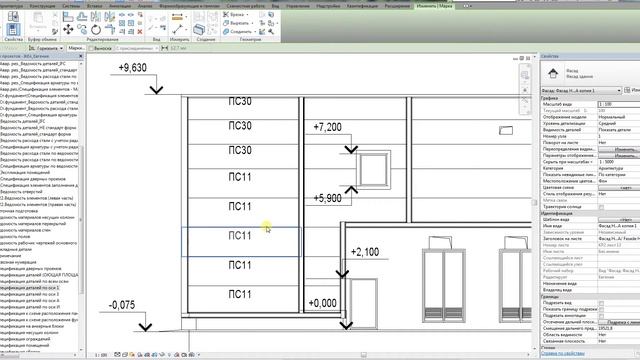Select the Align tool in Modify panel
The image size is (640, 360).
(68, 17)
